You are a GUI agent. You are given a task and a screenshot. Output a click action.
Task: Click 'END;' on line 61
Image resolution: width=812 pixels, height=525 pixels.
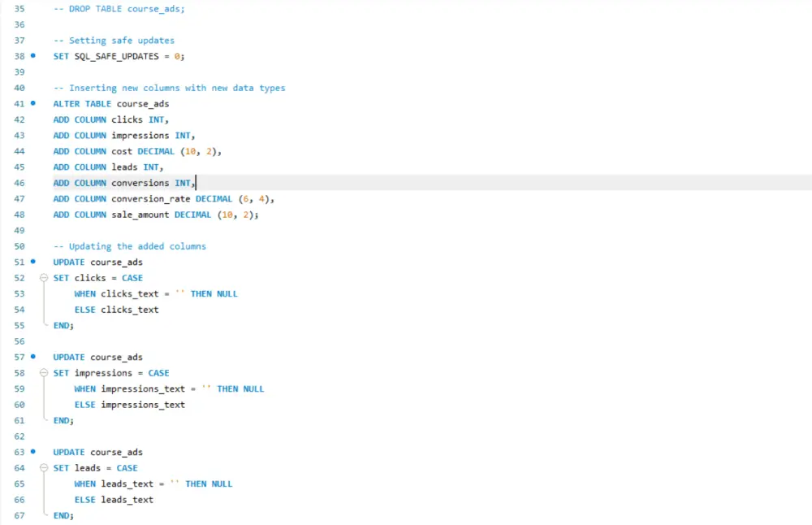tap(63, 420)
